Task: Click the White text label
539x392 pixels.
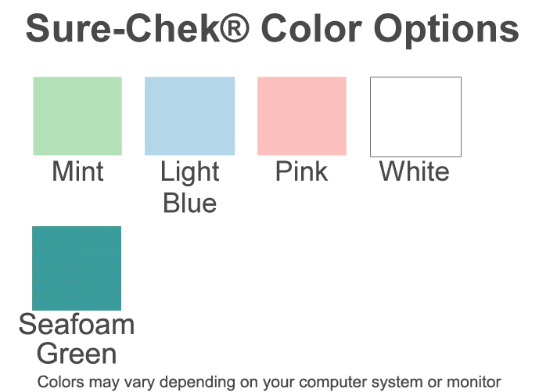Action: [x=414, y=171]
